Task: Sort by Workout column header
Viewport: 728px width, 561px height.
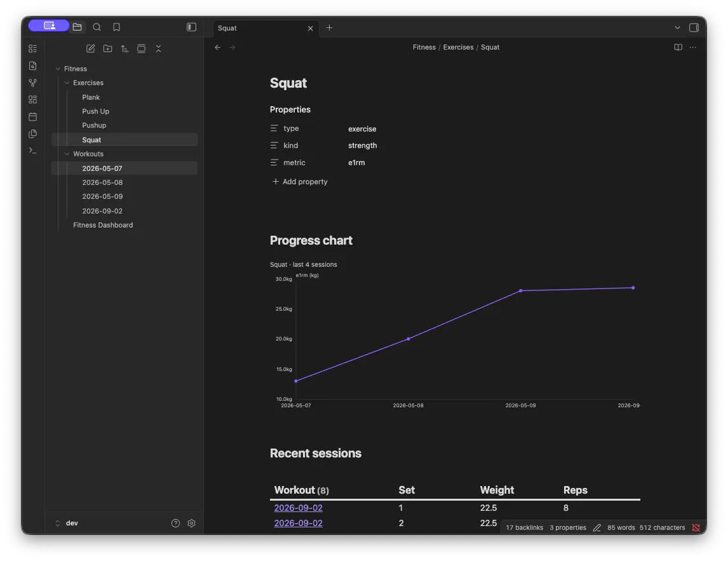Action: coord(301,490)
